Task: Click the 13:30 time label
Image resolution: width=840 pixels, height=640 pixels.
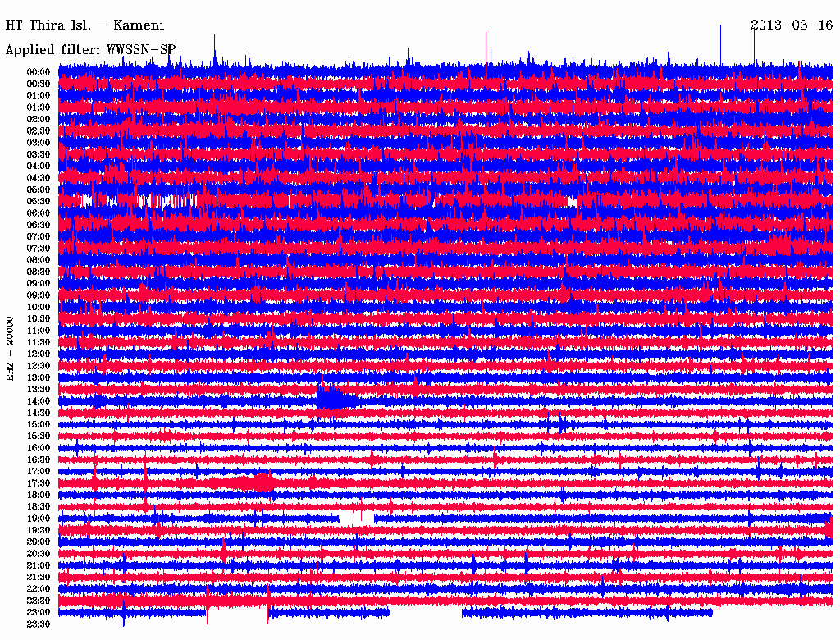Action: point(39,389)
